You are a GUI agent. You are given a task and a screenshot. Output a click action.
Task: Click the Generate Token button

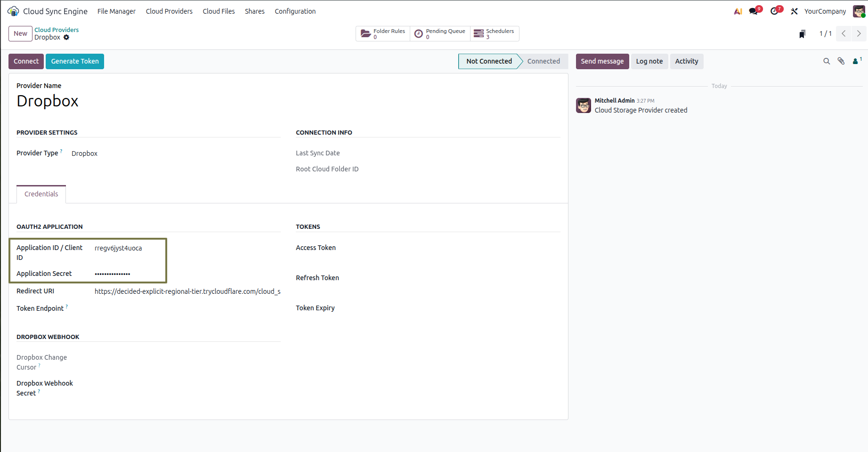click(75, 61)
